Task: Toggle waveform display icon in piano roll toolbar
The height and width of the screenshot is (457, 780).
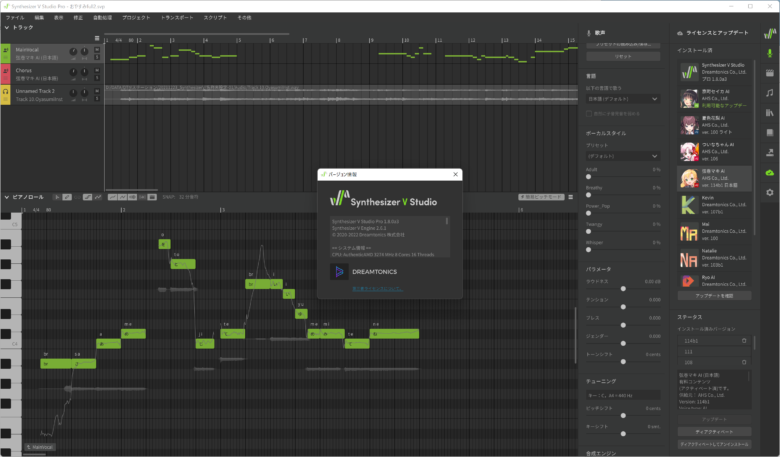Action: tap(132, 197)
